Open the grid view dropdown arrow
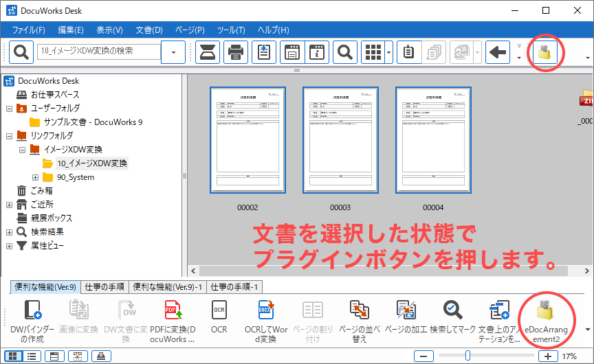 [x=388, y=52]
